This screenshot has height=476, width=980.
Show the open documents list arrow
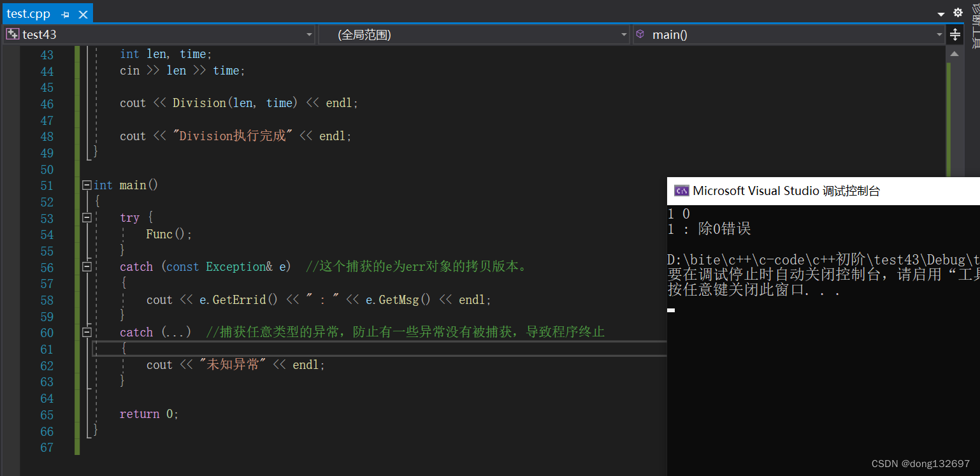pyautogui.click(x=941, y=14)
